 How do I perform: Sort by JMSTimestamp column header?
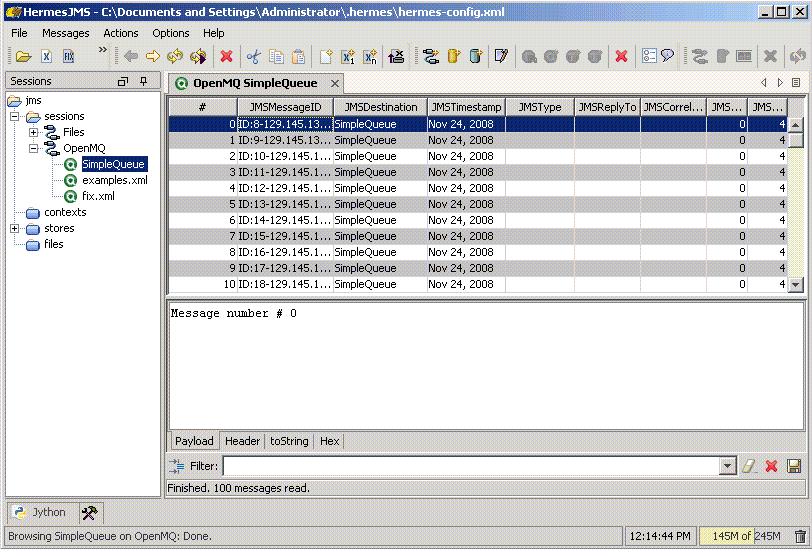(x=465, y=107)
